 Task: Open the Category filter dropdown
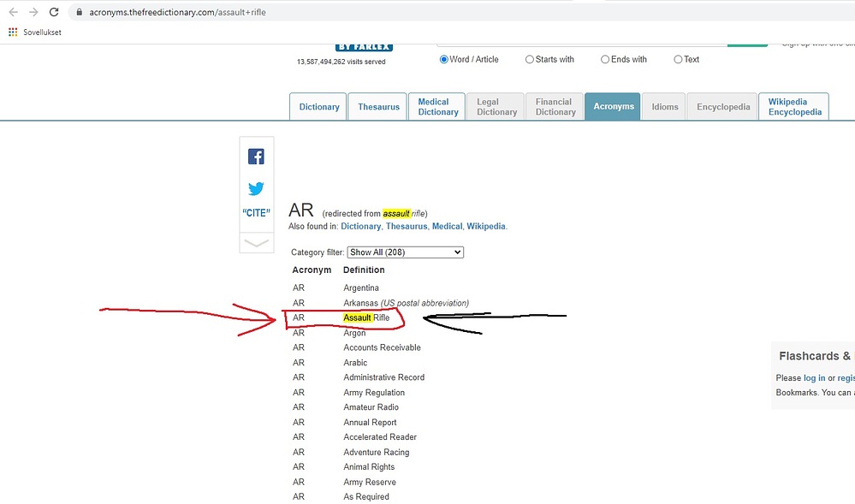coord(405,252)
